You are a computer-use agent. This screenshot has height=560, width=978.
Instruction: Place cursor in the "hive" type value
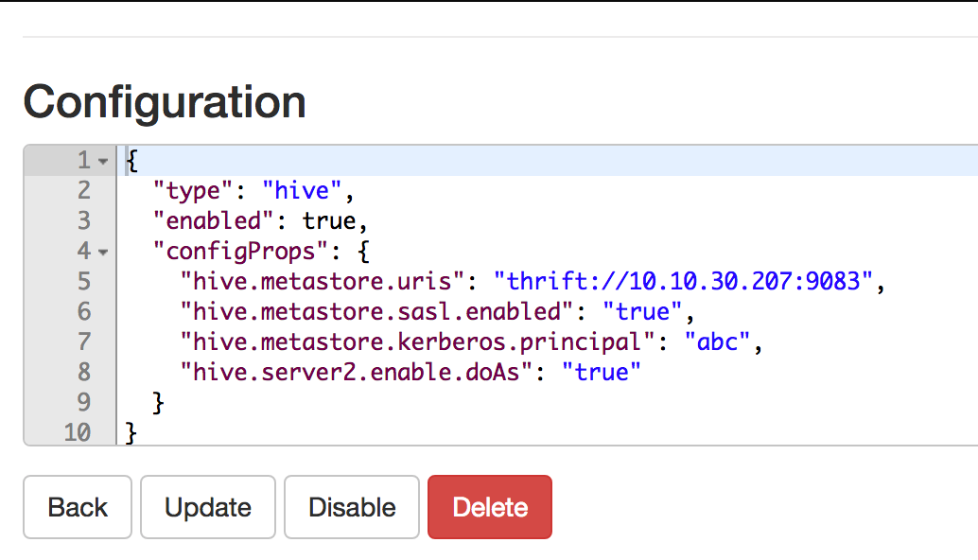tap(302, 190)
